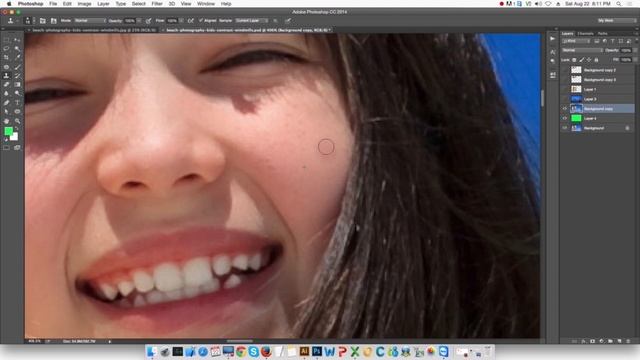Hide the Background copy layer

pos(565,109)
